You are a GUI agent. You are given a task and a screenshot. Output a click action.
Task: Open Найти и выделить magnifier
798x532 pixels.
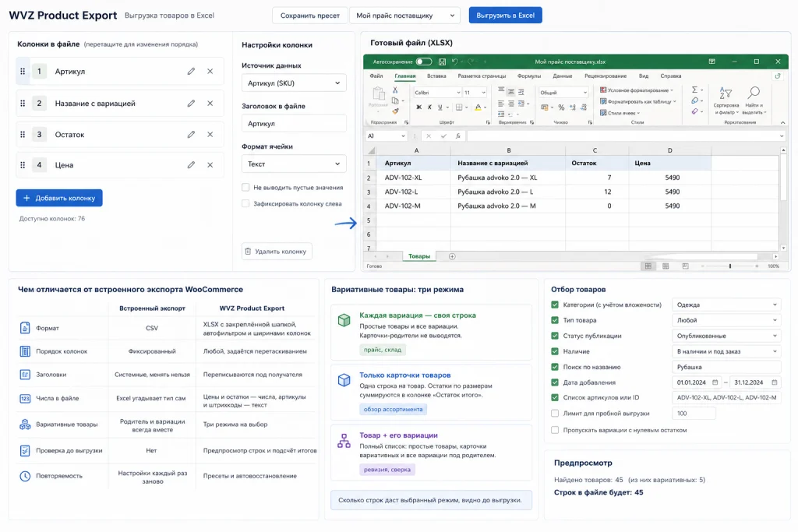tap(753, 100)
